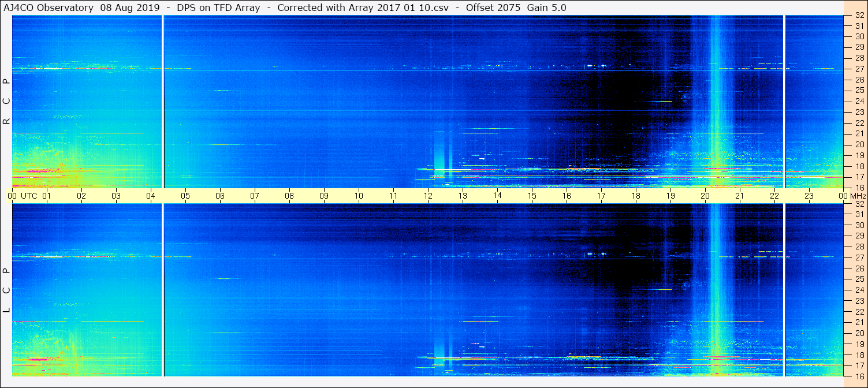Click the 06 hour tick label
This screenshot has width=868, height=388.
point(220,196)
